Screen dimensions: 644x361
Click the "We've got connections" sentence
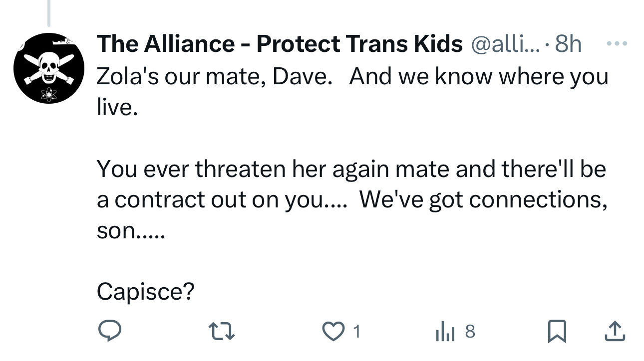point(482,199)
